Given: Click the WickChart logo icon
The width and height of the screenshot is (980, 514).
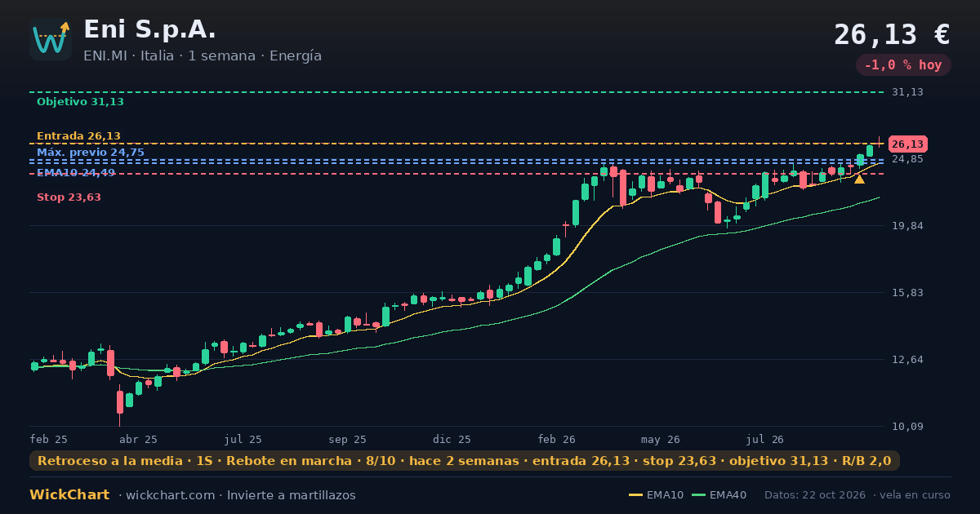Looking at the screenshot, I should pos(51,39).
